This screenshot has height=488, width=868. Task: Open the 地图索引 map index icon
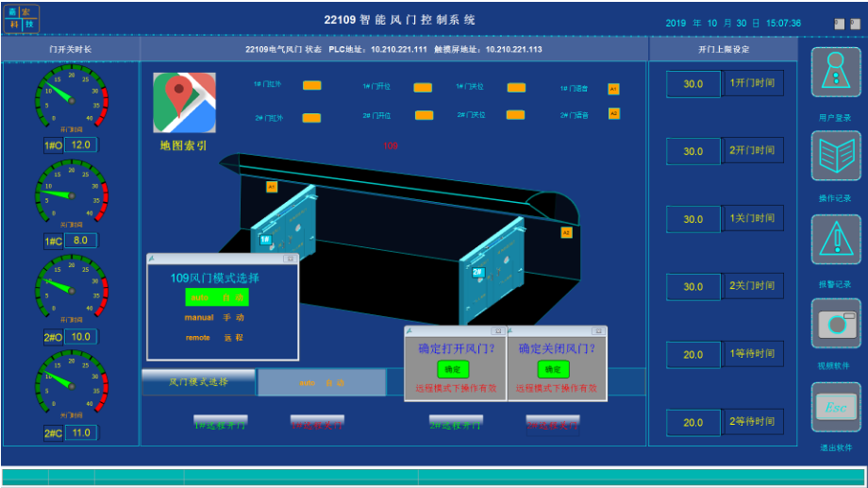coord(184,103)
